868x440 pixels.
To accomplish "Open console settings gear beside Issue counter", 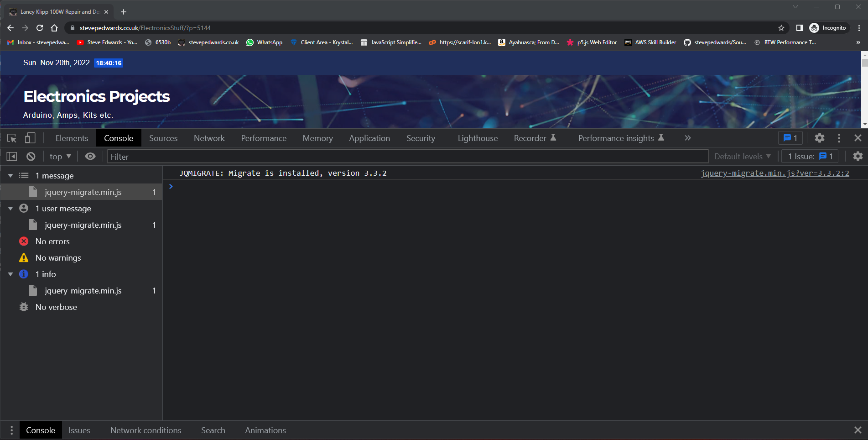I will [x=858, y=157].
